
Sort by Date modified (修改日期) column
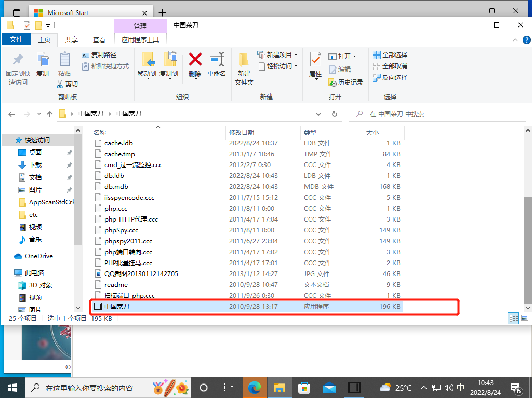point(263,132)
